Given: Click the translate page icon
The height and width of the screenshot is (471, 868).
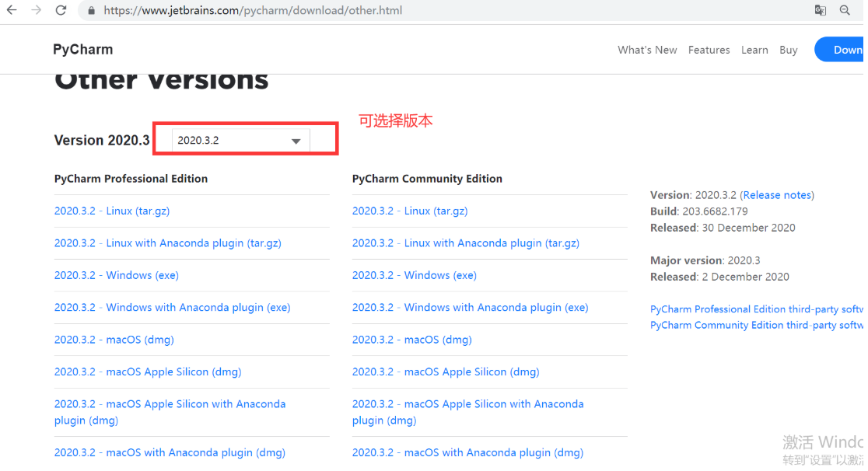Looking at the screenshot, I should coord(821,10).
